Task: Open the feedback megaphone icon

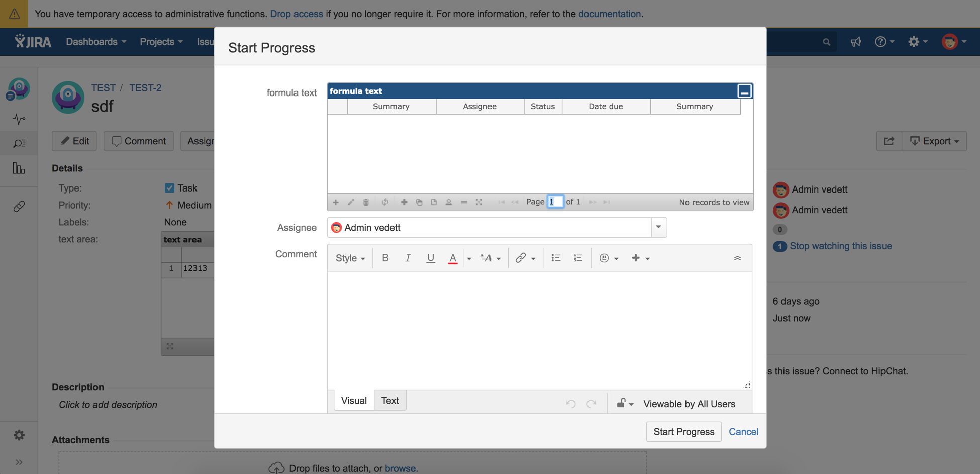Action: pos(855,42)
